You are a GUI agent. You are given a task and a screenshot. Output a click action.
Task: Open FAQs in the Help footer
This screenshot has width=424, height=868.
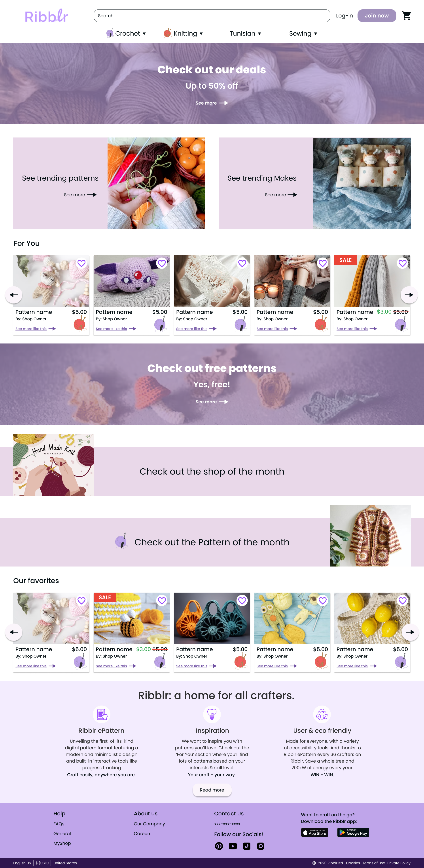click(59, 824)
